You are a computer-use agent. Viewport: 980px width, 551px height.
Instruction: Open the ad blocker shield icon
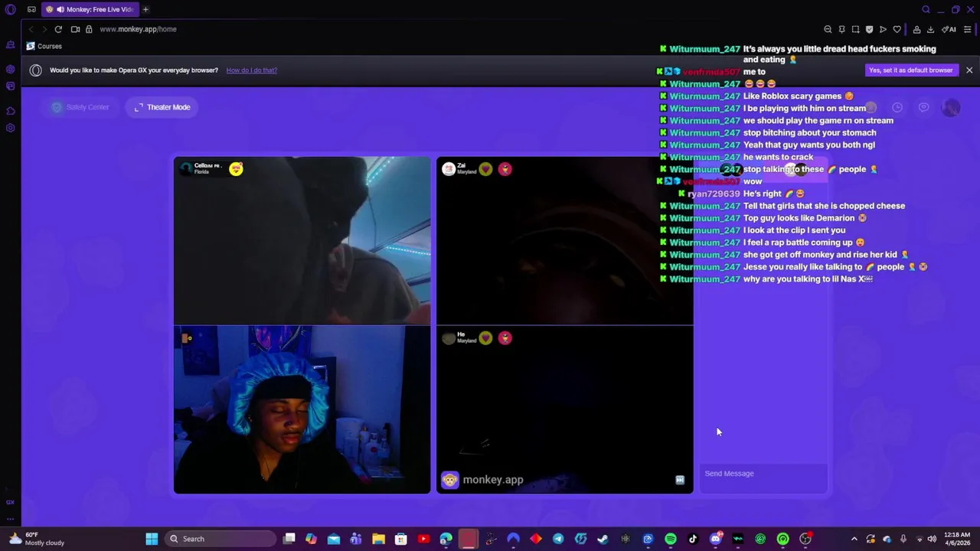[x=869, y=29]
